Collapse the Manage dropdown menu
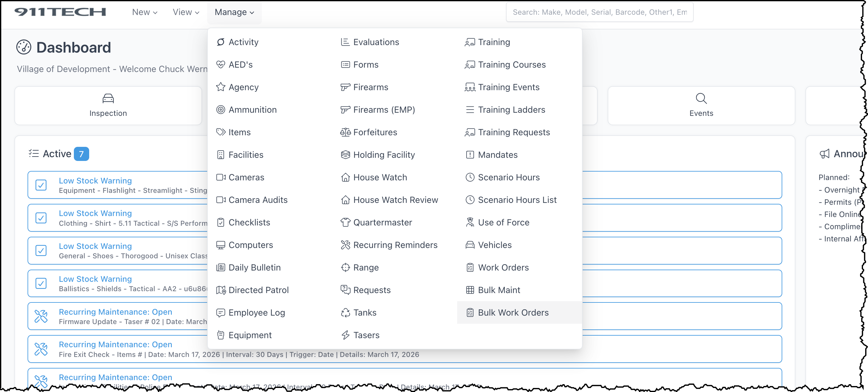 (234, 12)
